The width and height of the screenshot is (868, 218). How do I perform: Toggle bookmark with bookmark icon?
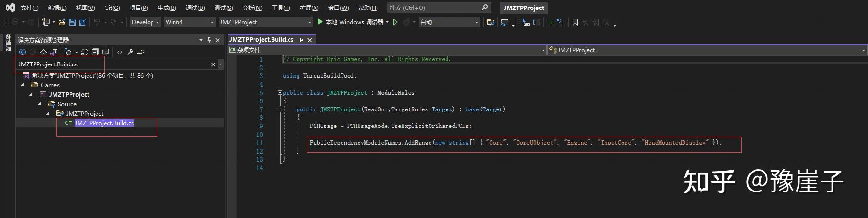point(575,22)
